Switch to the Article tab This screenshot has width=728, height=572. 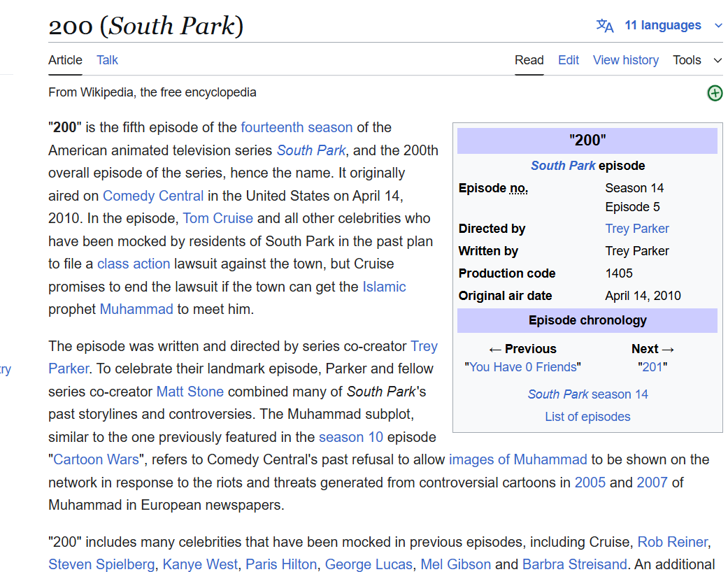[x=65, y=60]
